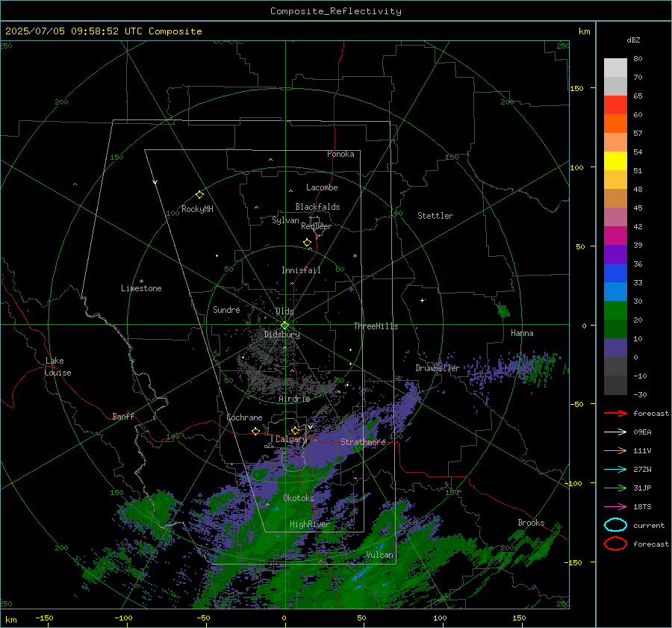The image size is (672, 628).
Task: Select the red forecast ellipse legend icon
Action: tap(615, 544)
